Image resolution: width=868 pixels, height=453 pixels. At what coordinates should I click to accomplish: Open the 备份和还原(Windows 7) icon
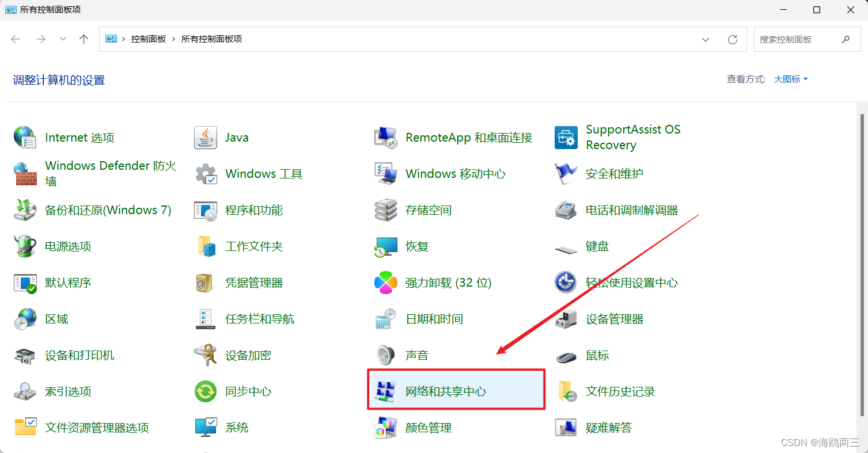click(x=25, y=210)
